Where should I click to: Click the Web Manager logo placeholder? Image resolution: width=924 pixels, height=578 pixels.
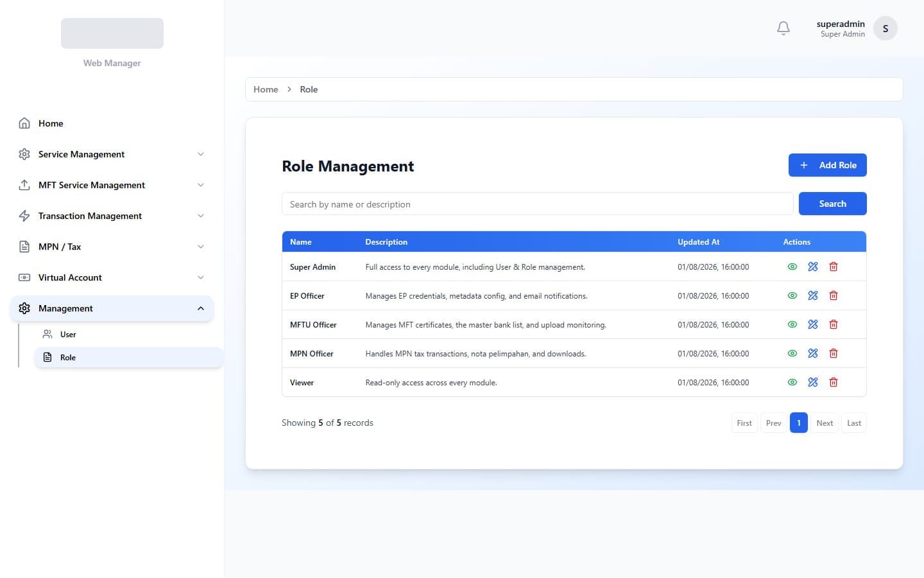(x=112, y=33)
